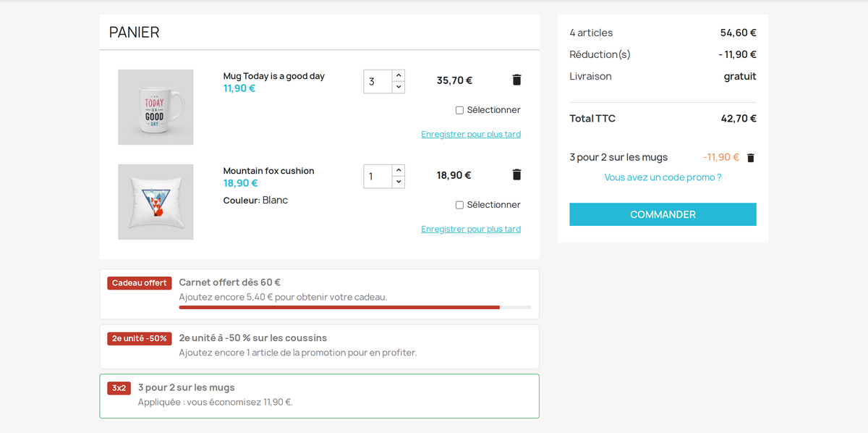Open Mug Today is a good day product
The width and height of the screenshot is (868, 433).
[273, 76]
